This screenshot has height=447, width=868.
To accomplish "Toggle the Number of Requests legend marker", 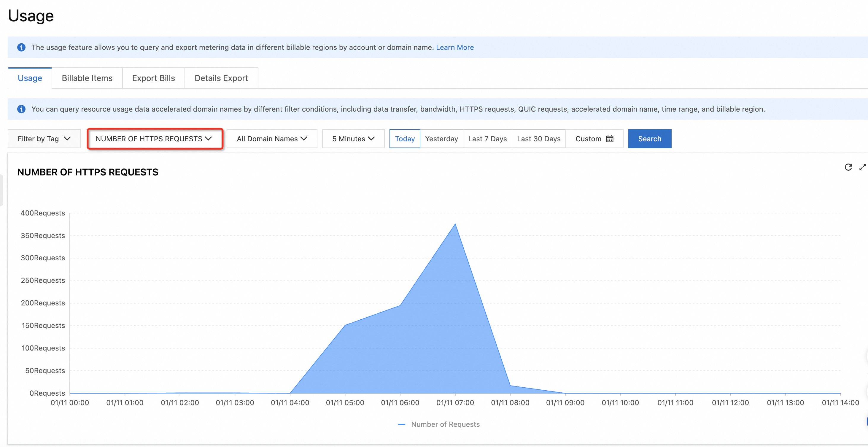I will (401, 424).
